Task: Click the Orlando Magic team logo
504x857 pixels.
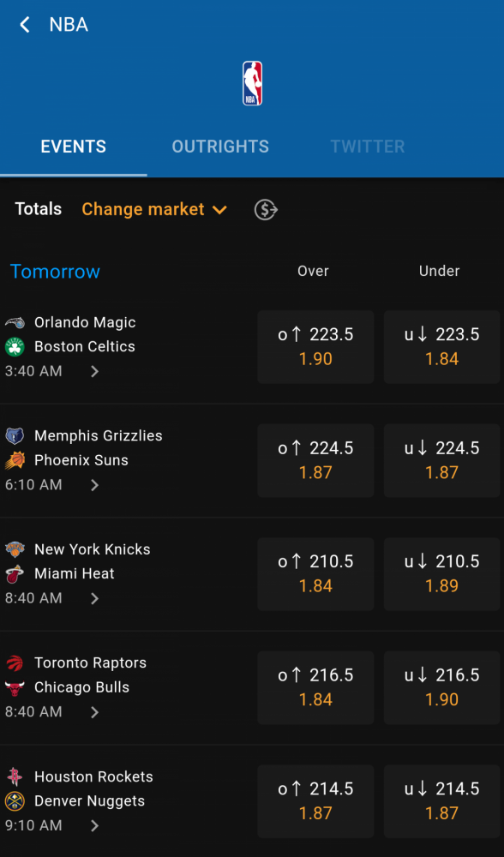Action: [15, 322]
